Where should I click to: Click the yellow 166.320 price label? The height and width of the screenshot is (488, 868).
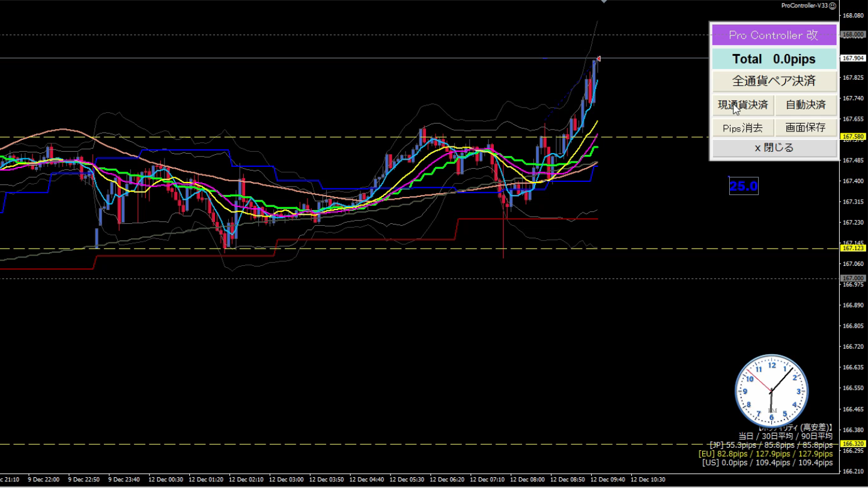(x=853, y=444)
